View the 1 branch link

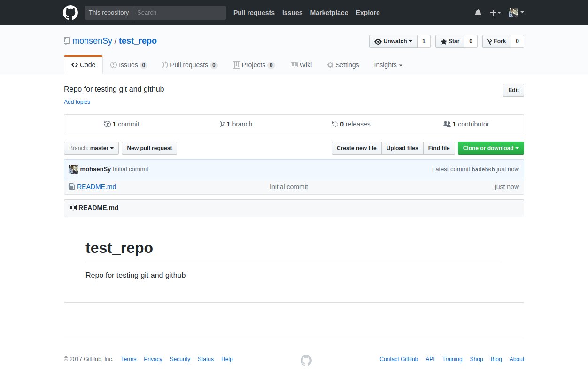point(236,124)
